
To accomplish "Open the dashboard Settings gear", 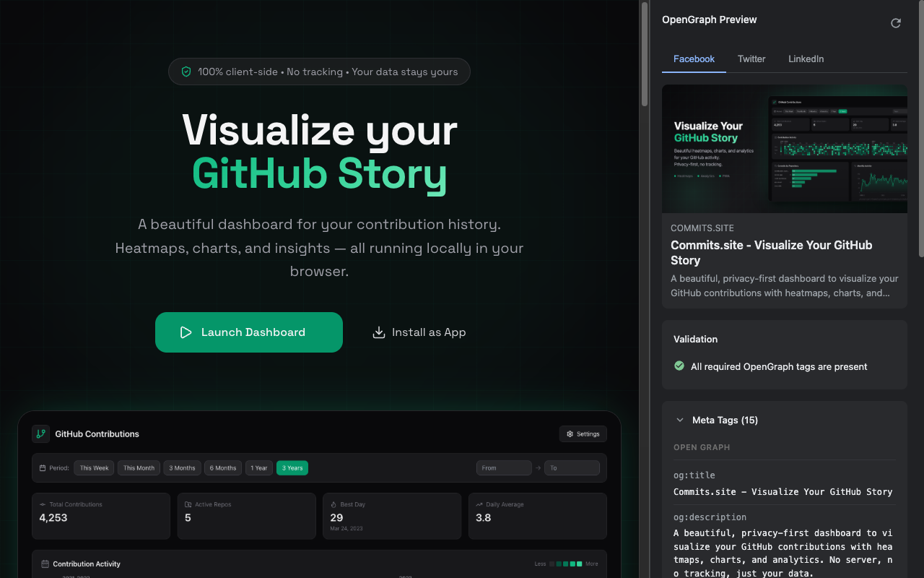I will (583, 433).
